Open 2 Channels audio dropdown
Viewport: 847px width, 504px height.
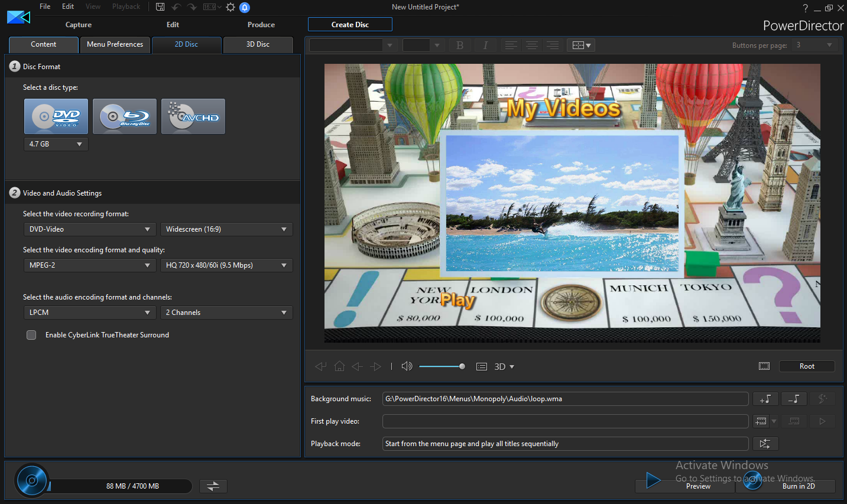point(226,313)
